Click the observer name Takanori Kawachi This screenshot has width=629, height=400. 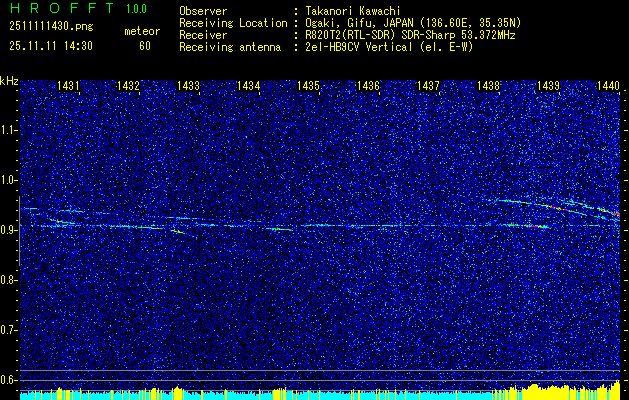click(x=353, y=11)
